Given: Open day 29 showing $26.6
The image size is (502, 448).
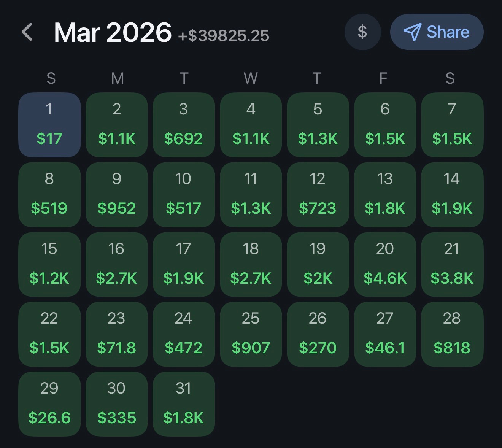Looking at the screenshot, I should tap(49, 404).
